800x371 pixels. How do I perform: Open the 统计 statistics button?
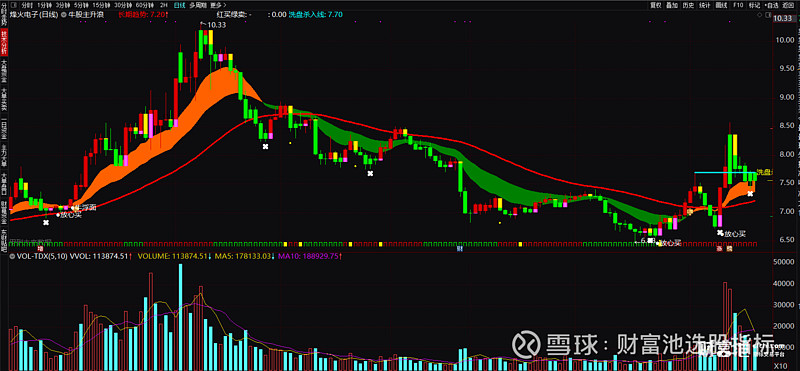[x=705, y=5]
